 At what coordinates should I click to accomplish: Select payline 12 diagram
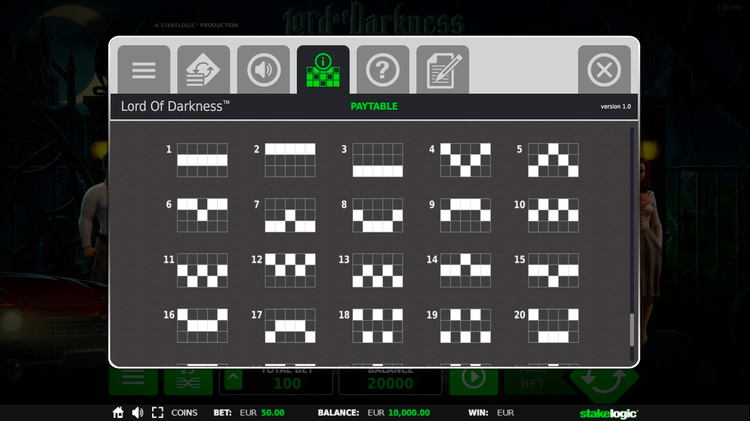290,270
